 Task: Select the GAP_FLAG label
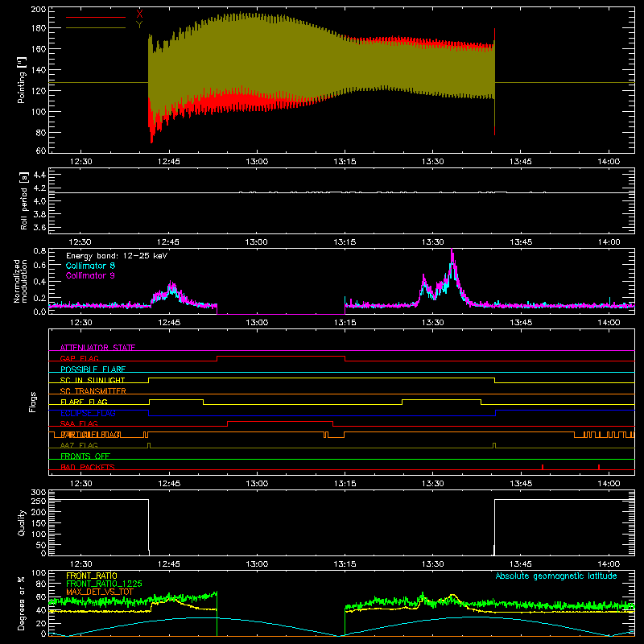click(79, 358)
